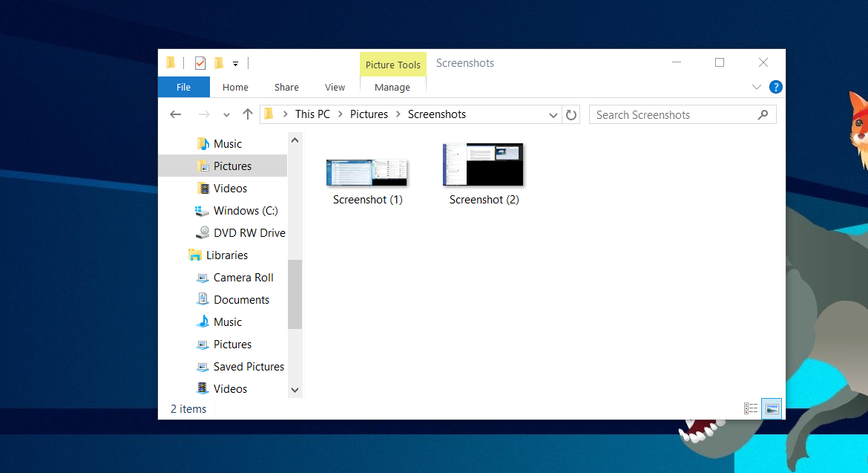Click the search magnifier in the search box
Viewport: 868px width, 473px height.
click(763, 114)
